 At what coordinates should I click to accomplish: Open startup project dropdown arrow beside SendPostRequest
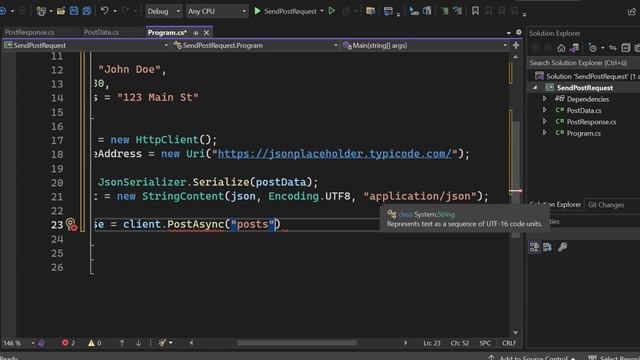click(322, 11)
